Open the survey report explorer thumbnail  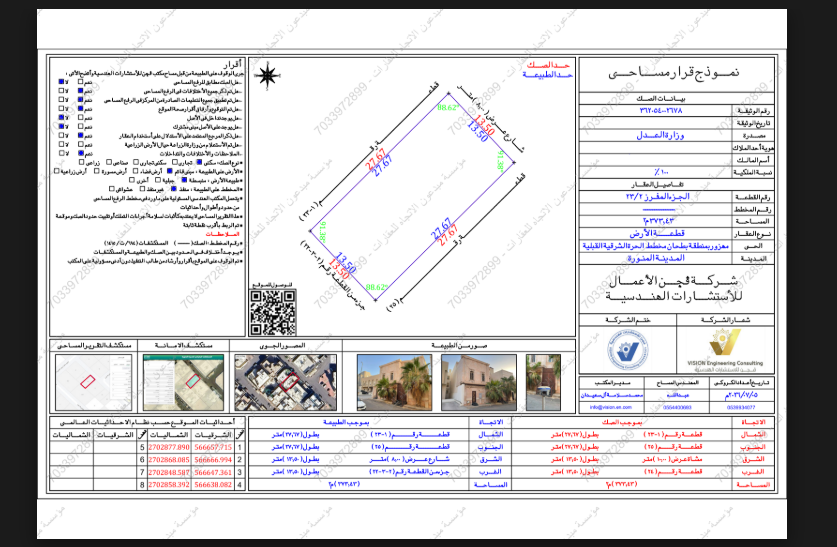(93, 382)
